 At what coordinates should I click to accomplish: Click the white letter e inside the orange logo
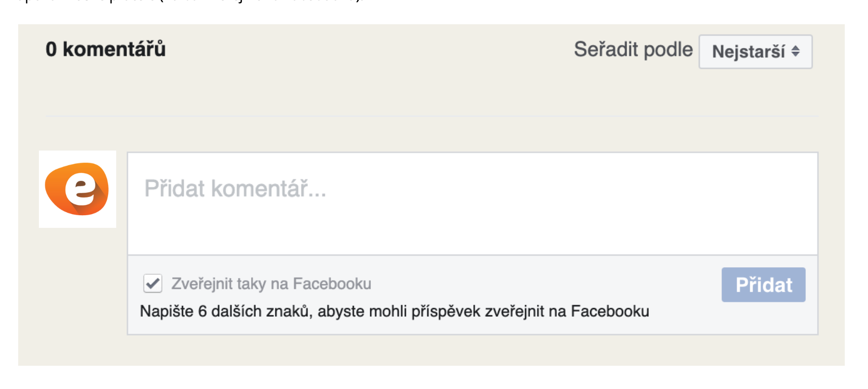click(x=80, y=189)
